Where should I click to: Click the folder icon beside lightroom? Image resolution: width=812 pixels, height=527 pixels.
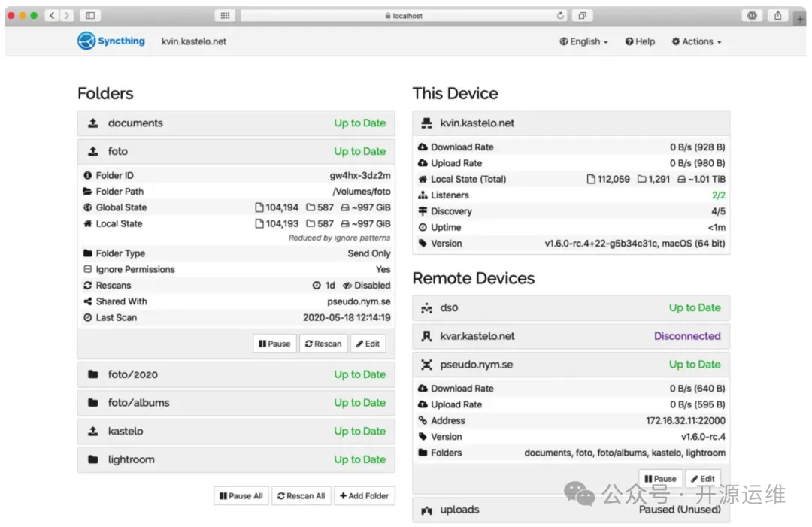(93, 459)
